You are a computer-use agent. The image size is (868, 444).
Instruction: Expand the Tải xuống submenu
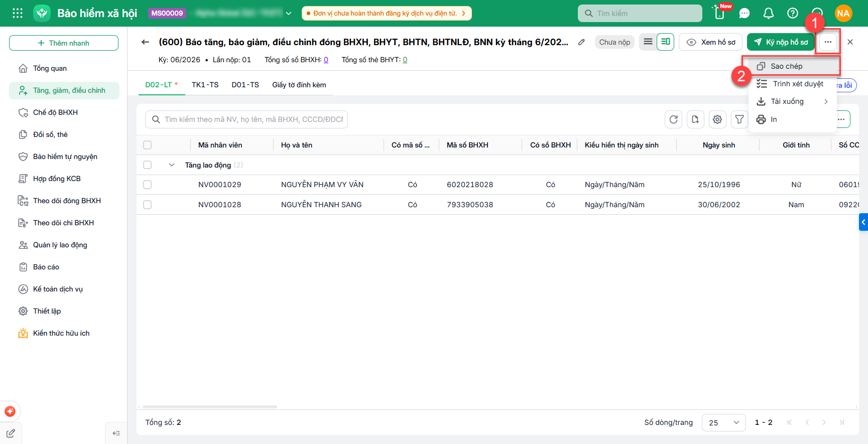(x=792, y=101)
